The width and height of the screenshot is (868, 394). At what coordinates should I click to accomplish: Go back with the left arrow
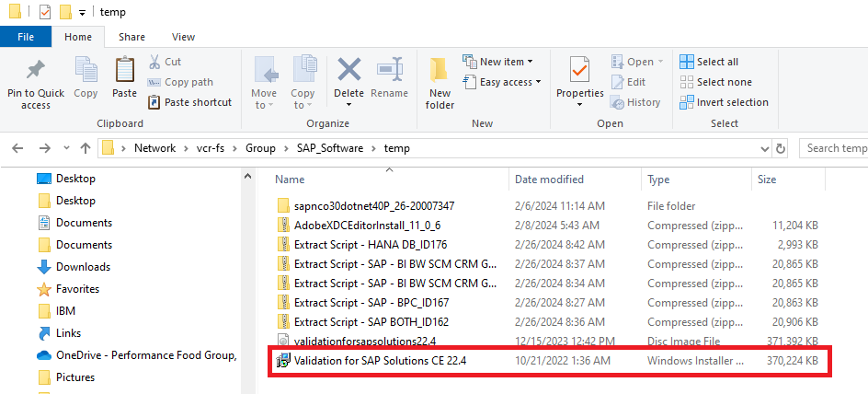[17, 148]
